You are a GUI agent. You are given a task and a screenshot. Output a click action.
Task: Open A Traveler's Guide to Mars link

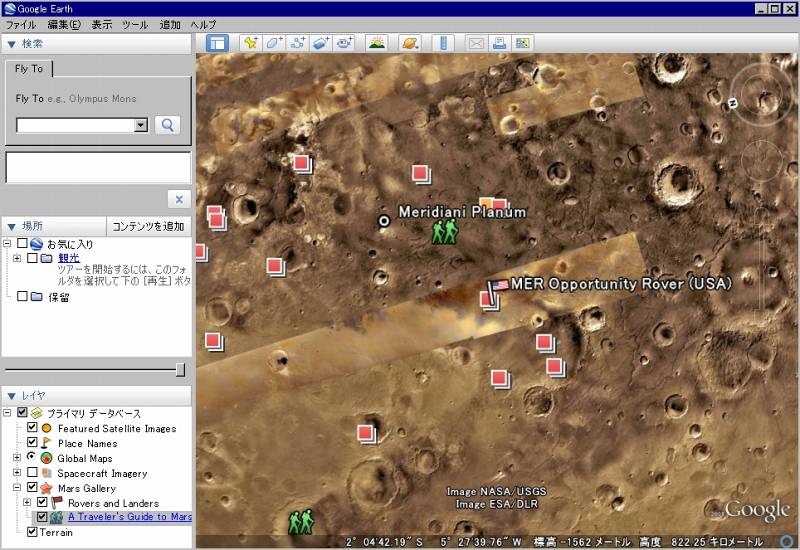[130, 517]
